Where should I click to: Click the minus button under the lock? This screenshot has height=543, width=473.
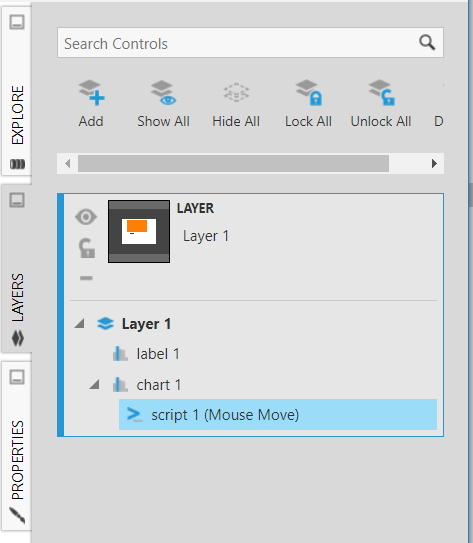pos(86,278)
